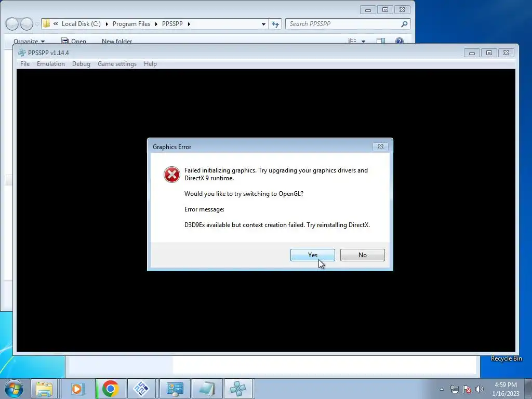The height and width of the screenshot is (399, 532).
Task: Open Control Panel icon in taskbar
Action: coord(175,389)
